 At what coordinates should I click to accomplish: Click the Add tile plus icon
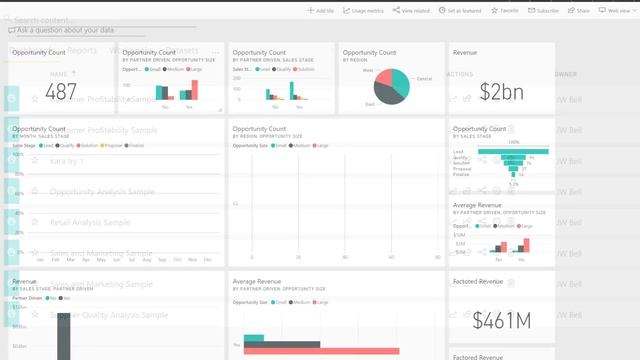coord(311,10)
